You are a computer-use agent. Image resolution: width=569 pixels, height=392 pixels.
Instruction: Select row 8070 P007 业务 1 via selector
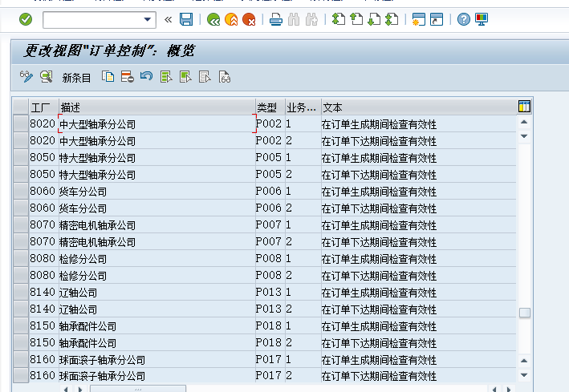click(x=21, y=224)
